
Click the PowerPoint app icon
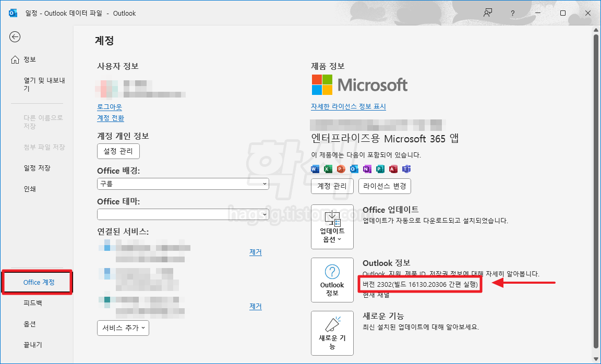[341, 169]
